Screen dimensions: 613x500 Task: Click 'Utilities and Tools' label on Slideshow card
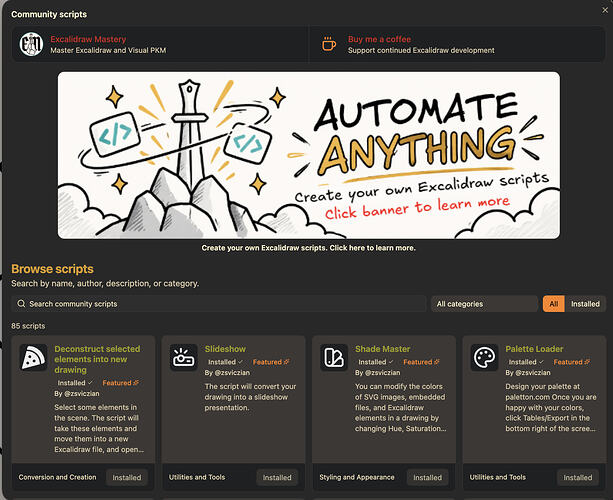pyautogui.click(x=197, y=477)
